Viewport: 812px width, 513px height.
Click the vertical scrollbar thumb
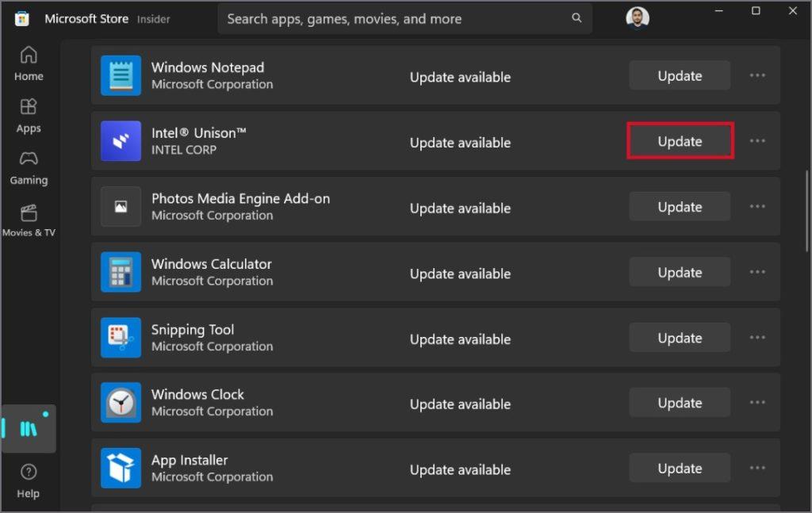[806, 211]
